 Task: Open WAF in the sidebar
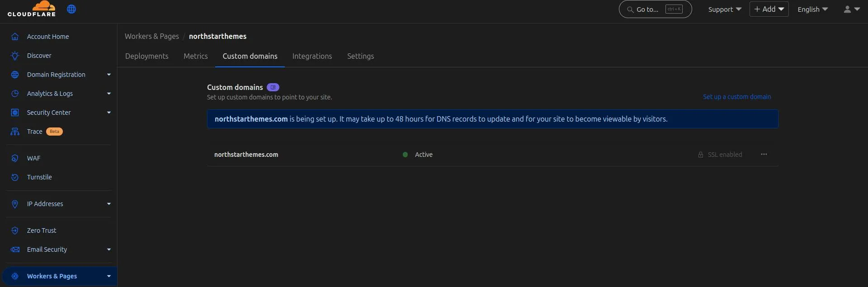[33, 158]
